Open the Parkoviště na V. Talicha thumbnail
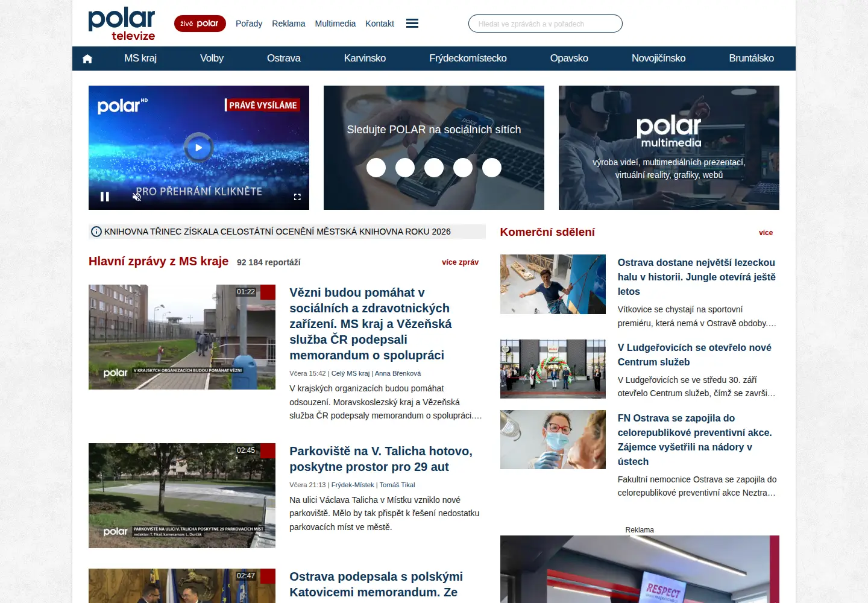The width and height of the screenshot is (868, 603). point(182,496)
